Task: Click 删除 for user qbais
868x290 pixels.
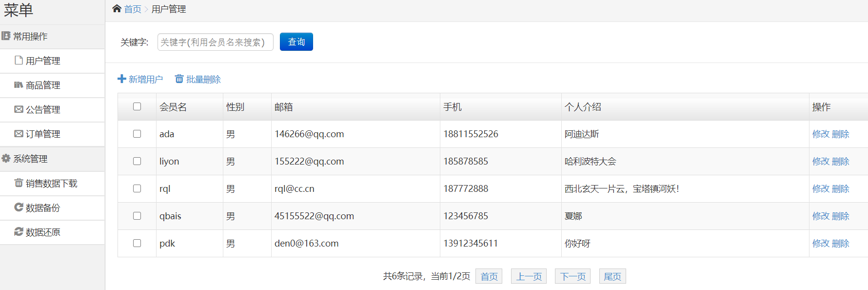Action: pyautogui.click(x=840, y=216)
